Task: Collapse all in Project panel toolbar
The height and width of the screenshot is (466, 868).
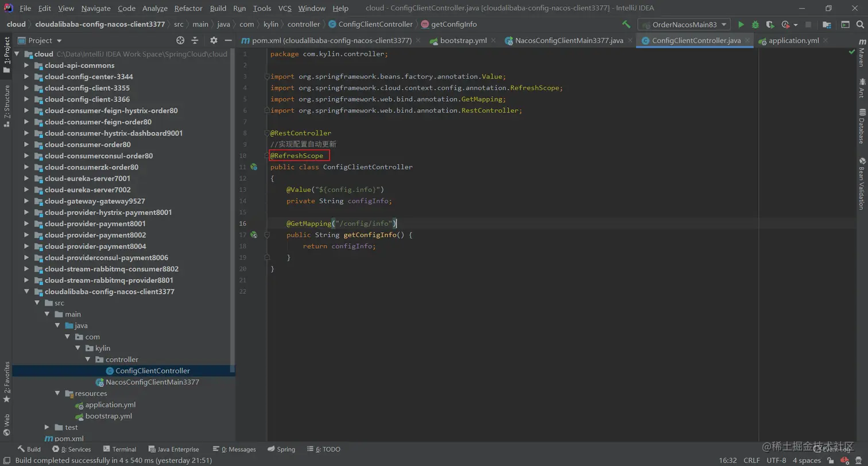Action: point(195,40)
